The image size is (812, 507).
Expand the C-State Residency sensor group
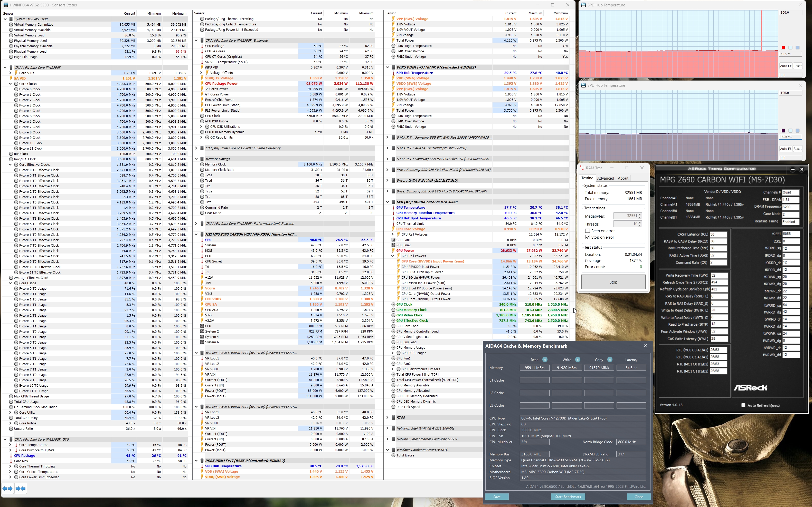tap(196, 148)
